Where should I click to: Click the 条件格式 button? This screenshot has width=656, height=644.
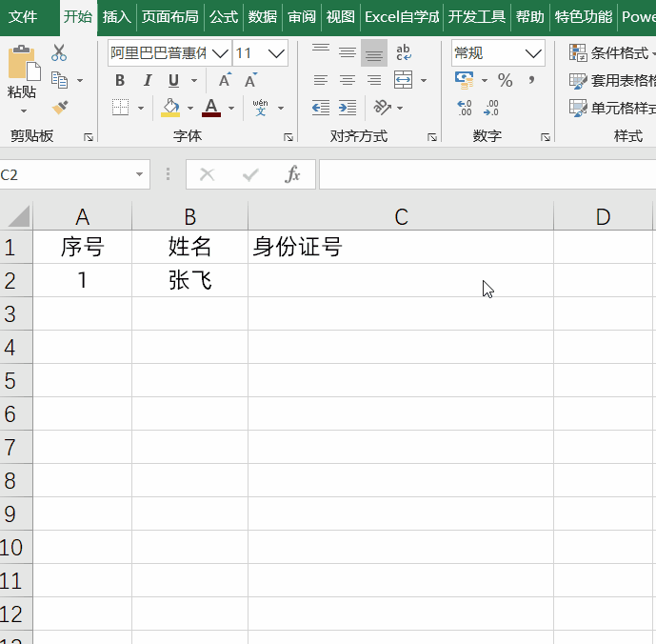click(610, 53)
